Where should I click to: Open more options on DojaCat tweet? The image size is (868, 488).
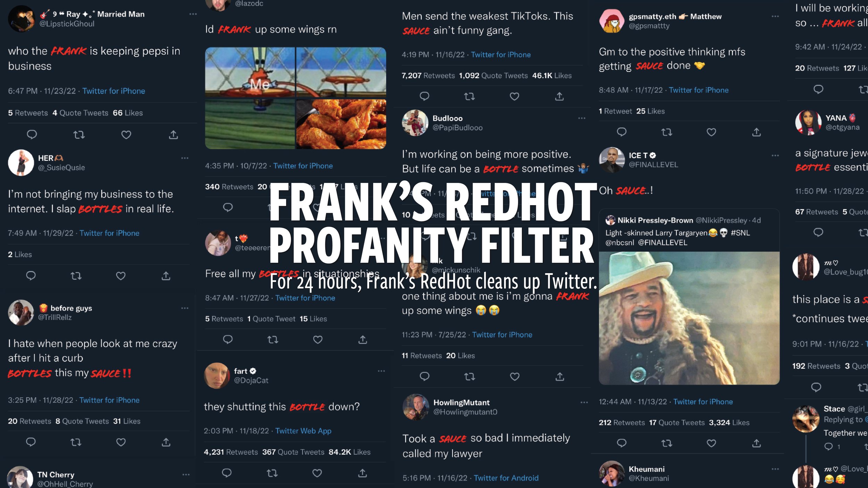381,371
